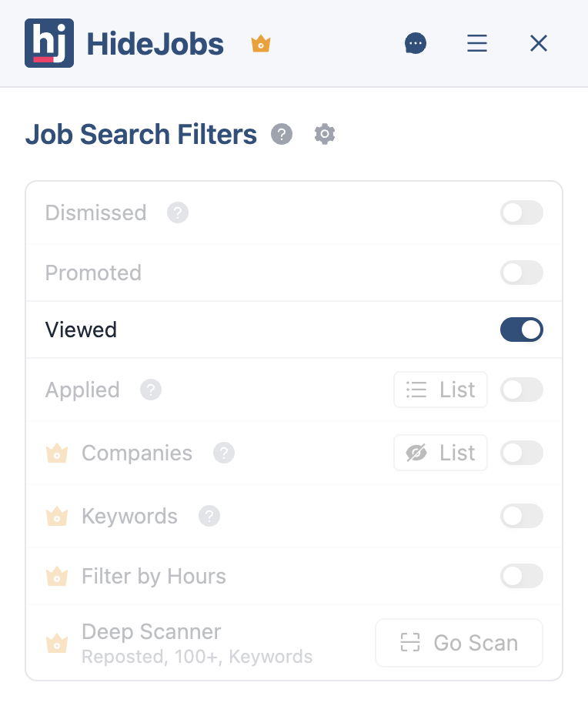Open the Applied jobs List button
Viewport: 588px width, 706px height.
click(x=440, y=390)
